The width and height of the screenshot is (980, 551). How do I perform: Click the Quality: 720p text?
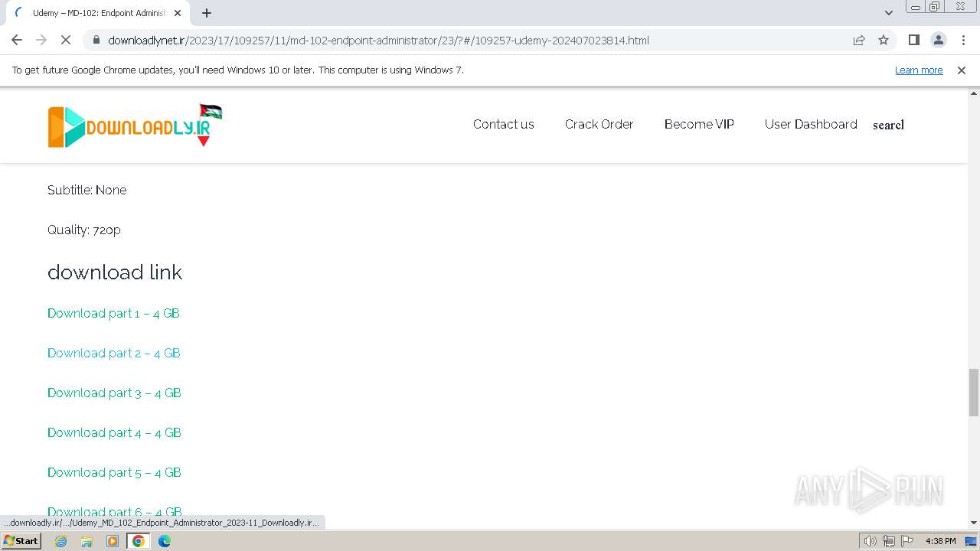[84, 230]
